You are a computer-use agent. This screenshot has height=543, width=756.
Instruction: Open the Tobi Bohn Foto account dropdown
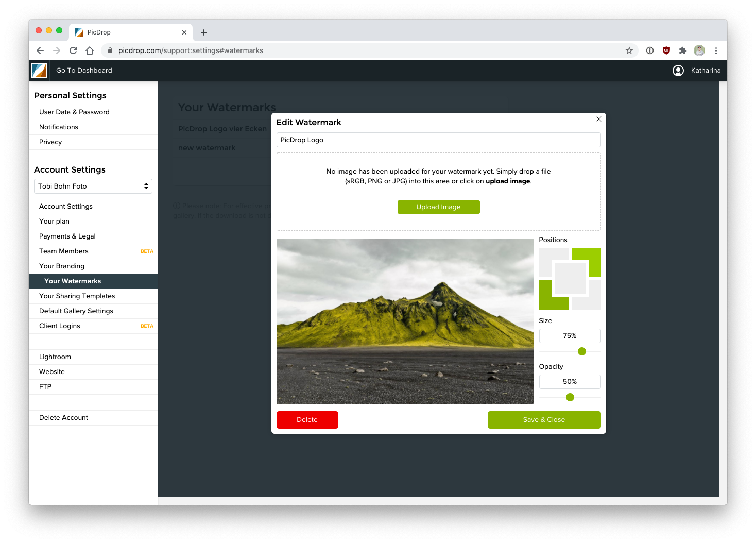93,186
